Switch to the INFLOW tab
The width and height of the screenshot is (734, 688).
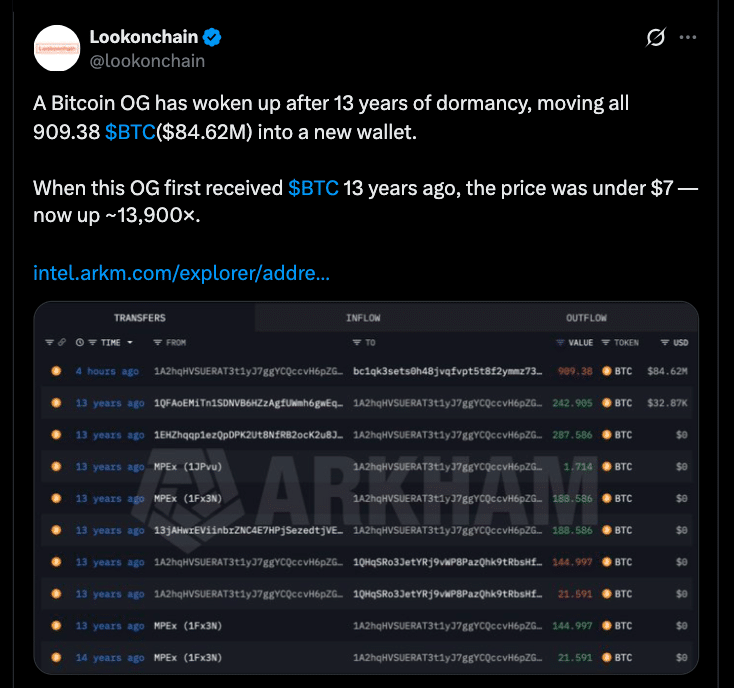click(363, 318)
